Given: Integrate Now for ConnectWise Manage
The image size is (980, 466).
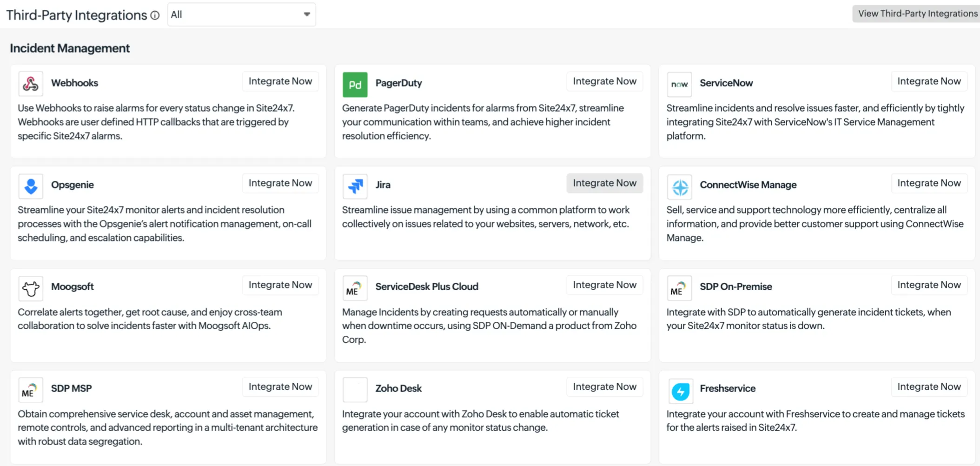Looking at the screenshot, I should coord(929,183).
